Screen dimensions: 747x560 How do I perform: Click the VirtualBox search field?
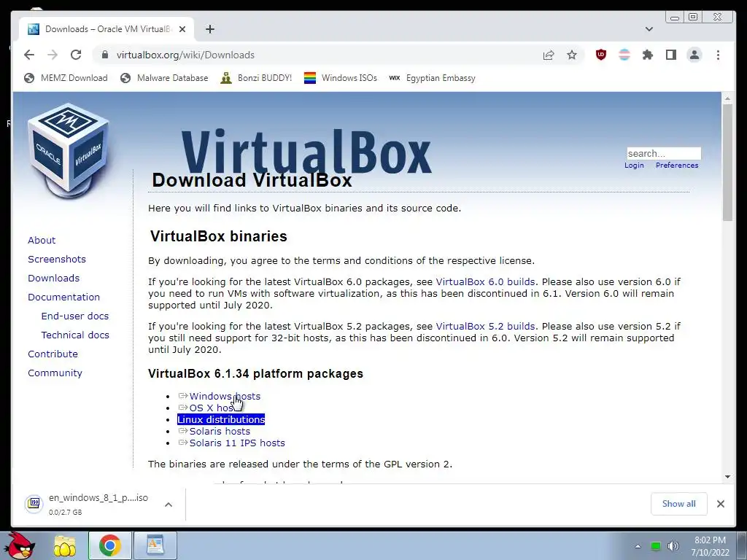tap(664, 153)
